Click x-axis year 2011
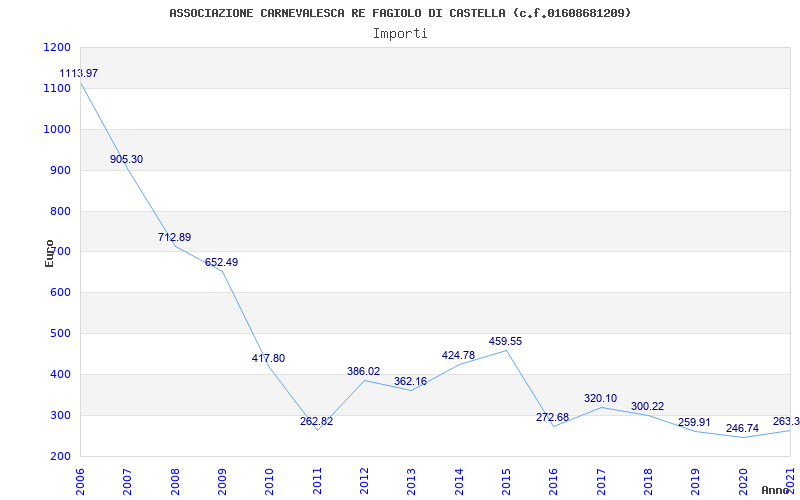 click(x=317, y=482)
